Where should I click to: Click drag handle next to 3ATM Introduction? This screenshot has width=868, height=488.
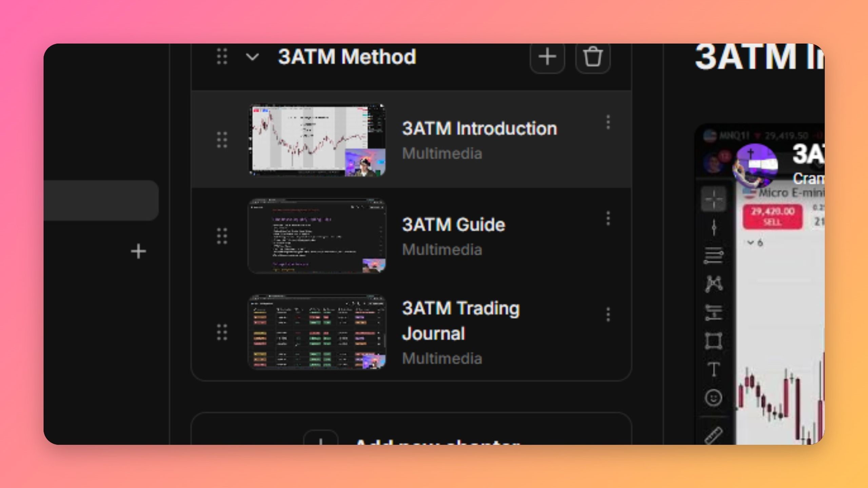[x=222, y=140]
